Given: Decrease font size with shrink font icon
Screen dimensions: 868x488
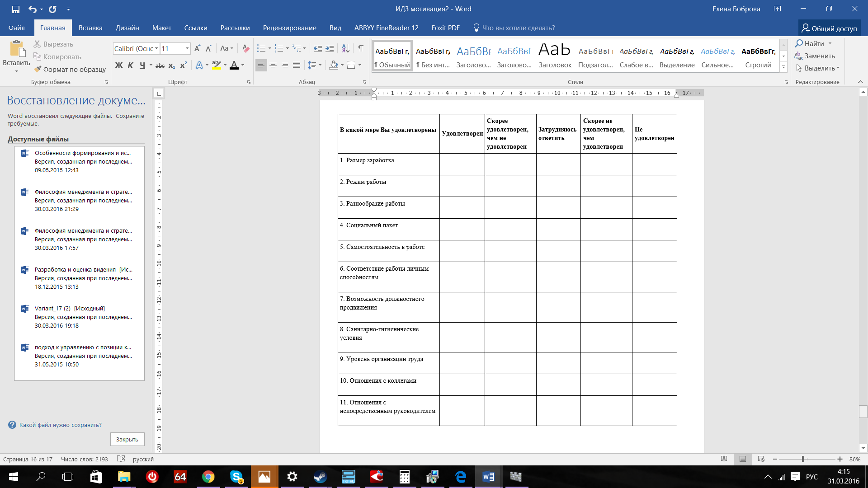Looking at the screenshot, I should [x=208, y=48].
